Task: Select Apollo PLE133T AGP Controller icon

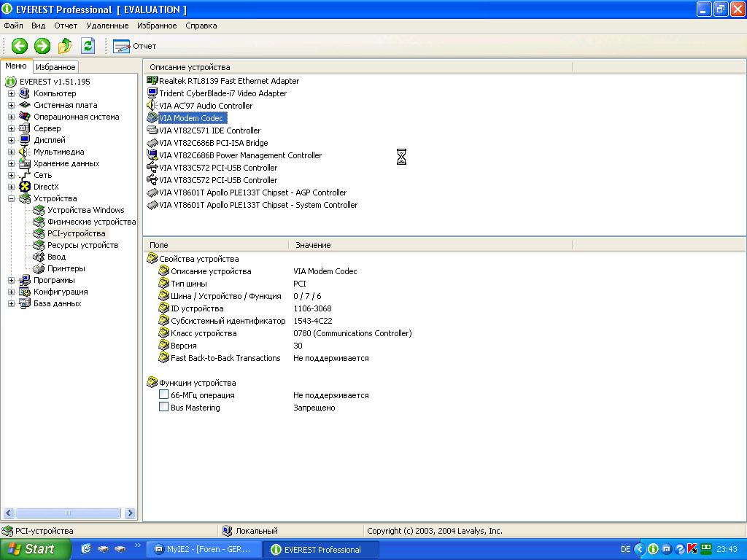Action: pos(152,192)
